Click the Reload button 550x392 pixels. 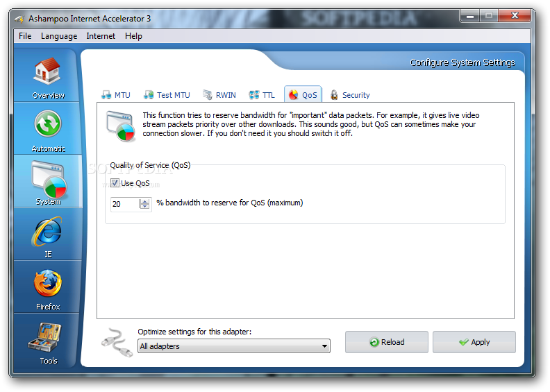tap(387, 342)
